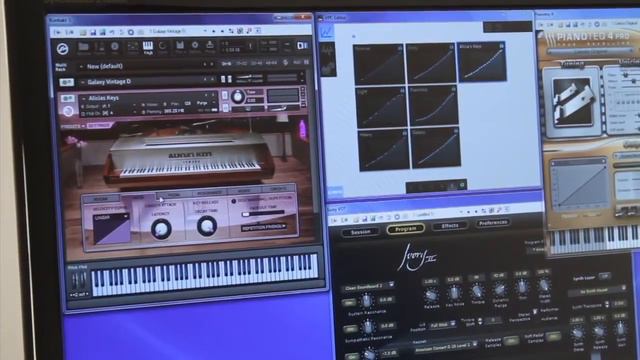Select the Galaxy velocity curve thumbnail
The image size is (640, 360).
point(436,147)
